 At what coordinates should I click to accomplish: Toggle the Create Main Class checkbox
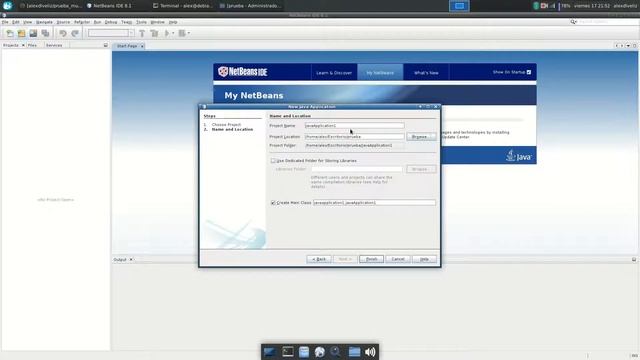point(273,203)
